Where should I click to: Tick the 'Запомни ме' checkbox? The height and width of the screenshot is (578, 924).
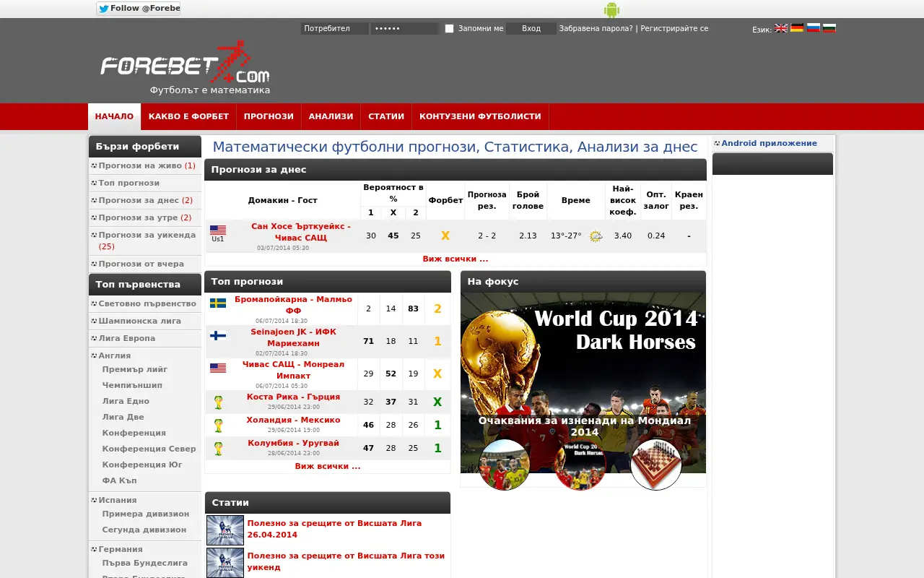coord(449,29)
